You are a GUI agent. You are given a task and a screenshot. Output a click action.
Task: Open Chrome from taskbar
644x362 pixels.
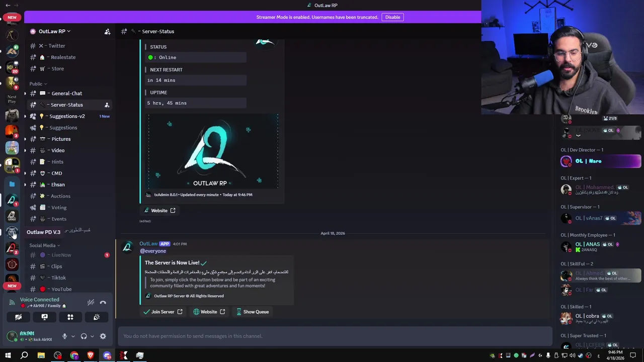pos(74,355)
